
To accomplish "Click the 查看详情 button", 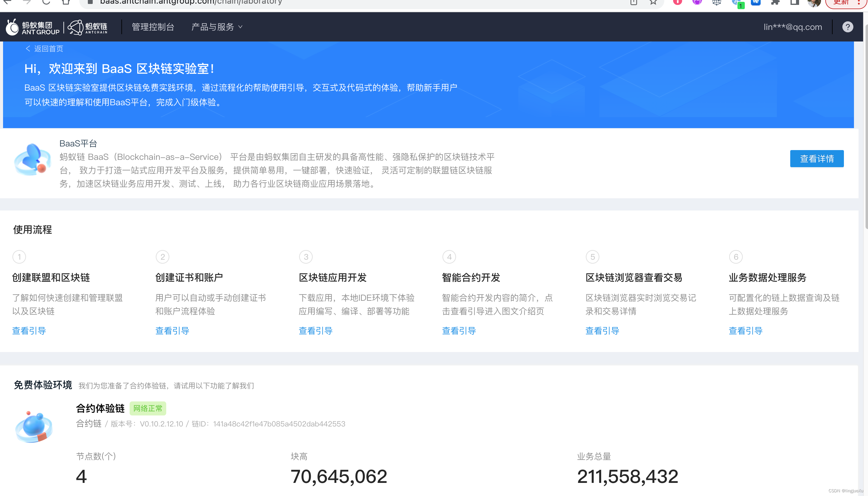I will (816, 159).
